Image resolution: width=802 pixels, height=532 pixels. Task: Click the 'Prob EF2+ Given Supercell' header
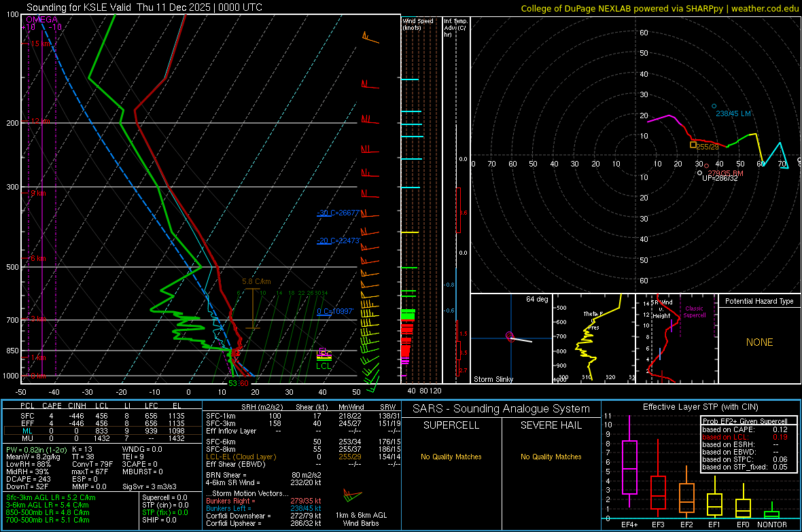(x=745, y=421)
